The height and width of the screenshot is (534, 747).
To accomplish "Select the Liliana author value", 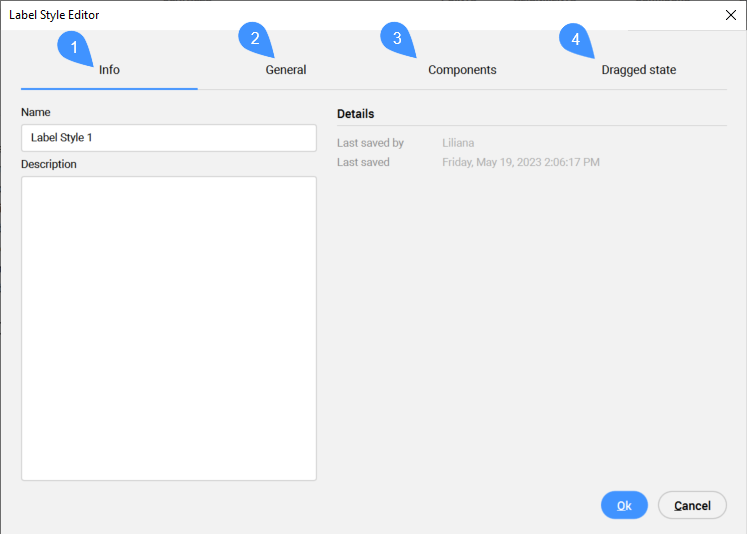I will [x=458, y=143].
